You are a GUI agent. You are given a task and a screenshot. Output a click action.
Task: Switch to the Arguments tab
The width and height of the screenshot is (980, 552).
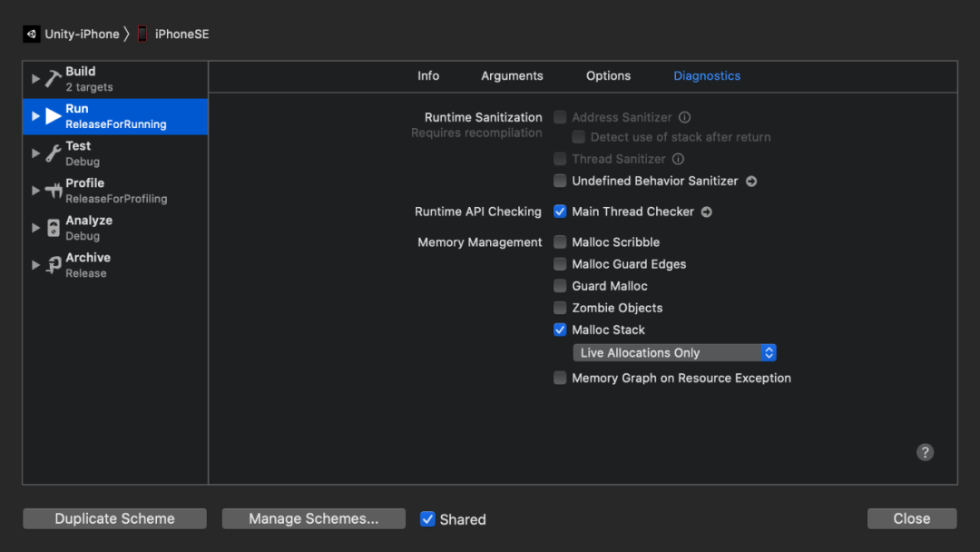tap(512, 76)
